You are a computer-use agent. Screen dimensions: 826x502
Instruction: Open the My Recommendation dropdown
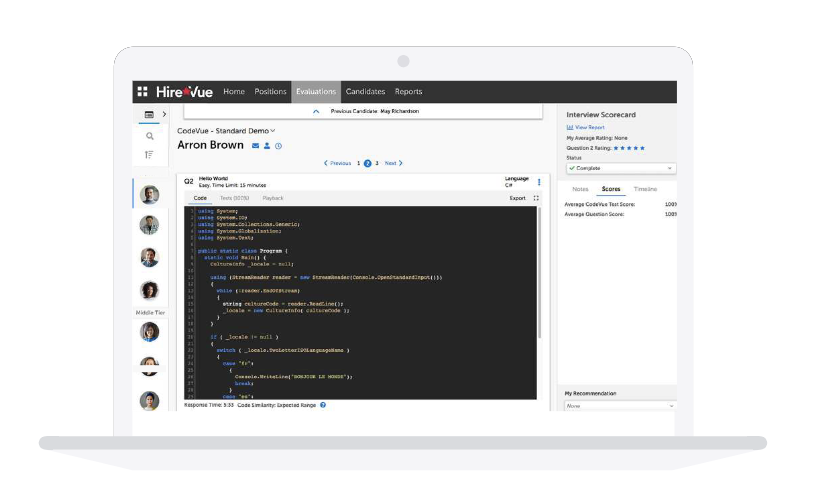(x=620, y=406)
